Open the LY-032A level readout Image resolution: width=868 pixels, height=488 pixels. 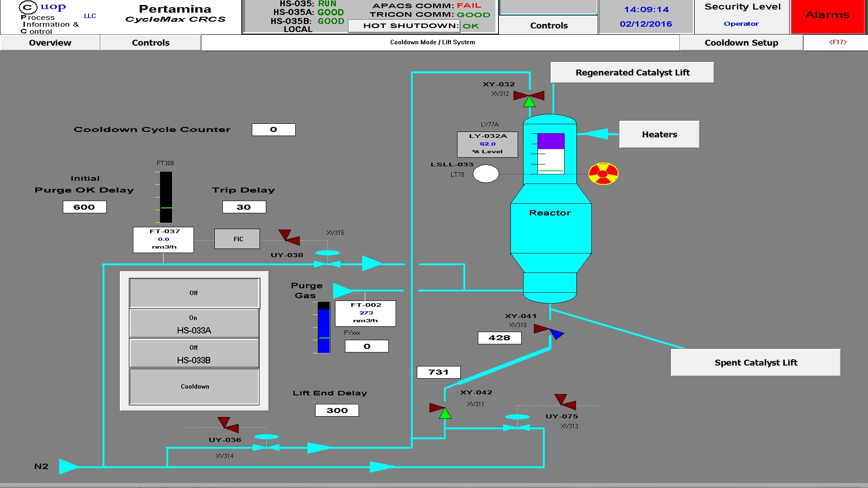(x=487, y=144)
